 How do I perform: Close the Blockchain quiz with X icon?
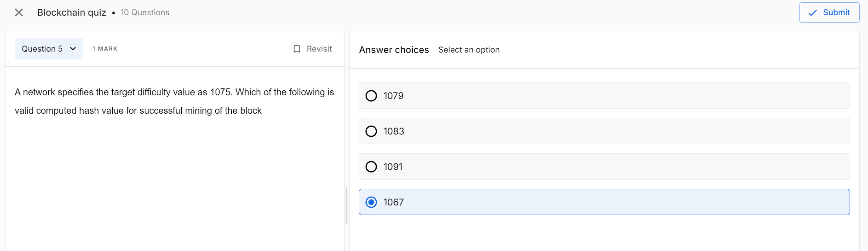click(x=19, y=12)
